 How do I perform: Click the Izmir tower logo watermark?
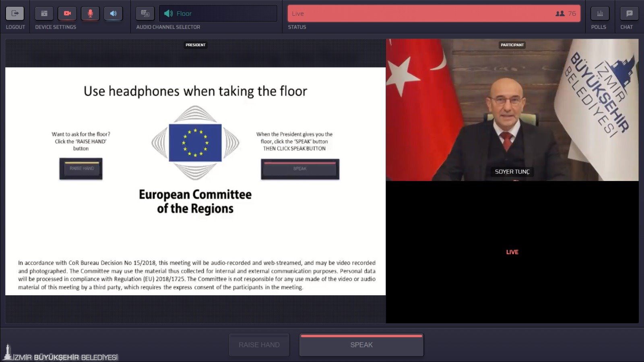(x=7, y=352)
